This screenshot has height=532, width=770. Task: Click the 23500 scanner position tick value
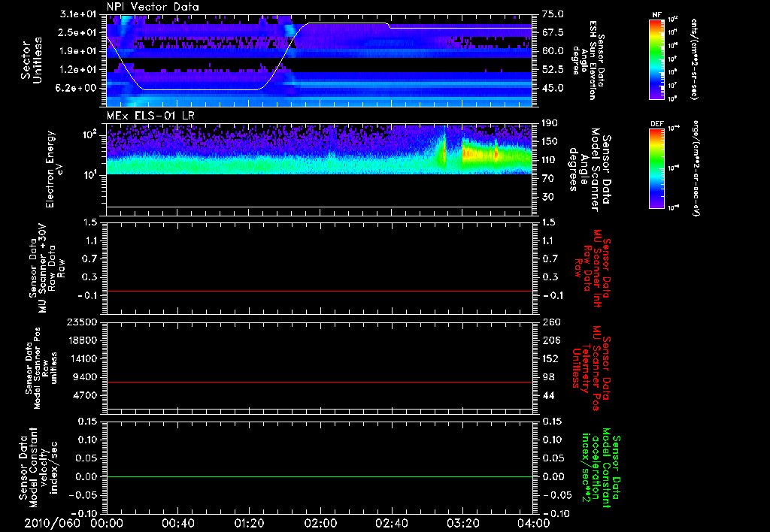[x=81, y=322]
